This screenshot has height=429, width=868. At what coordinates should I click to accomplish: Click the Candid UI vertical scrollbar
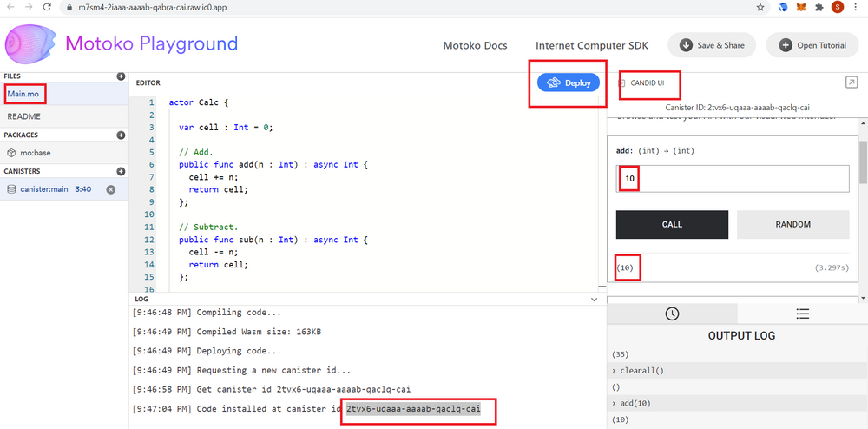863,161
